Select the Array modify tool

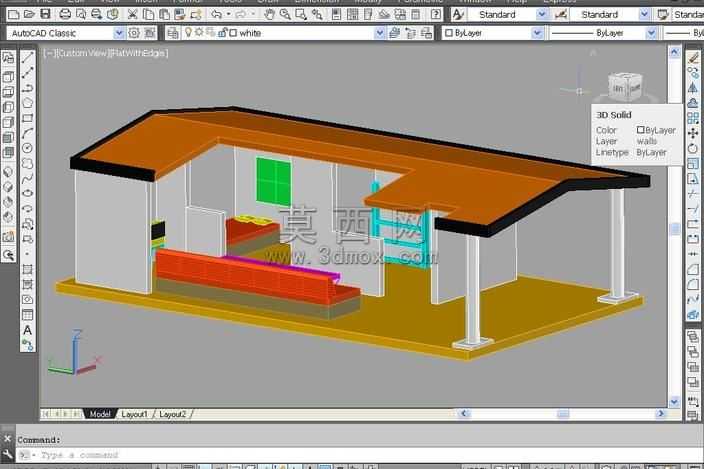coord(693,118)
